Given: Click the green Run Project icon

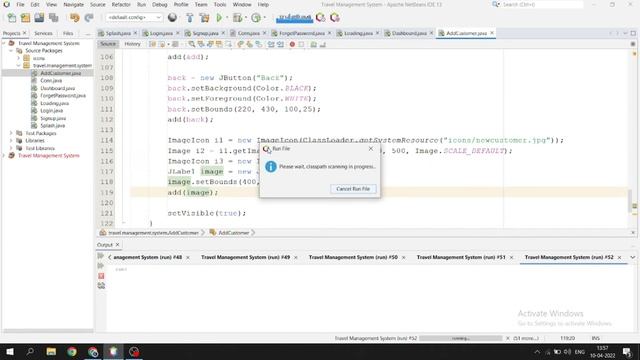Looking at the screenshot, I should [219, 18].
